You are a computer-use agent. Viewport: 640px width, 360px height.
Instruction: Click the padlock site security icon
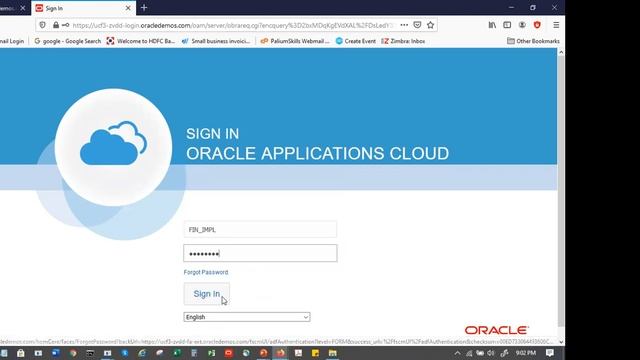click(x=56, y=25)
